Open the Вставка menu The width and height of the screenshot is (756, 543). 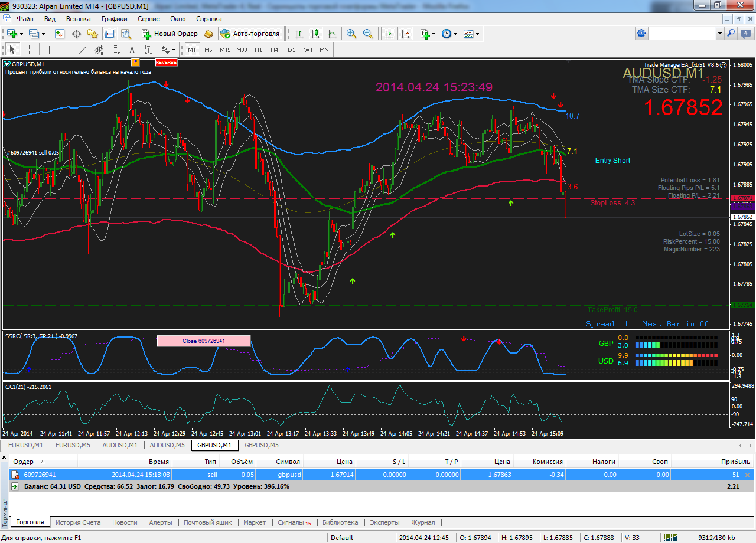[79, 19]
